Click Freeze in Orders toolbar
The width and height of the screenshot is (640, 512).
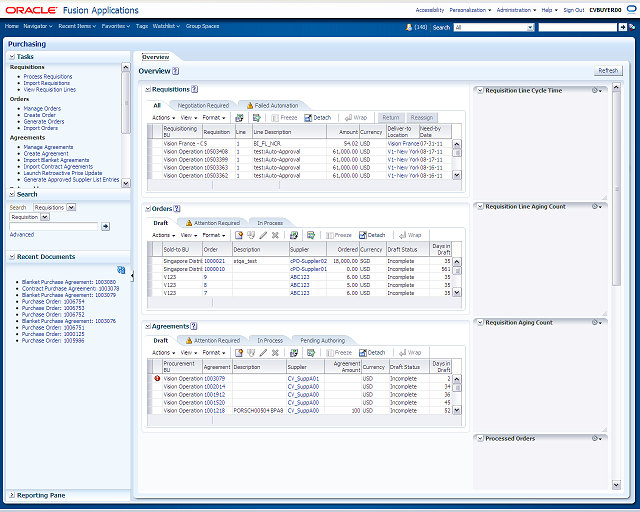click(339, 235)
